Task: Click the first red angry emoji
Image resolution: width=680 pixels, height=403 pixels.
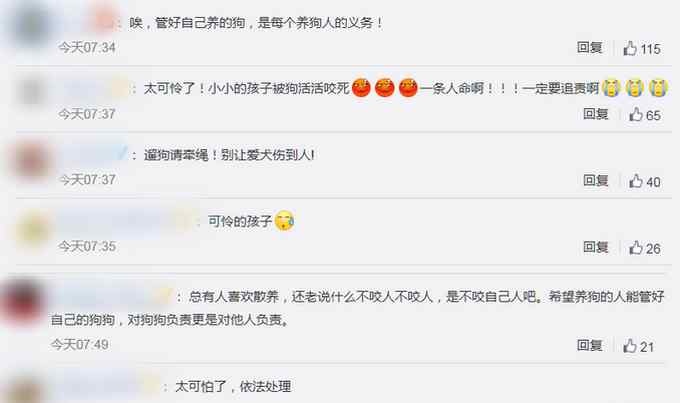Action: pyautogui.click(x=361, y=88)
